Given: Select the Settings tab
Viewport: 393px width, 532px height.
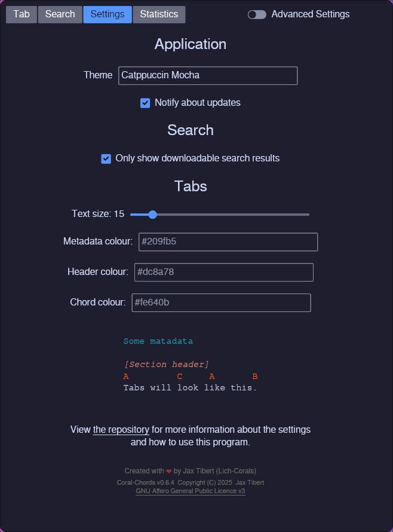Looking at the screenshot, I should pyautogui.click(x=108, y=14).
